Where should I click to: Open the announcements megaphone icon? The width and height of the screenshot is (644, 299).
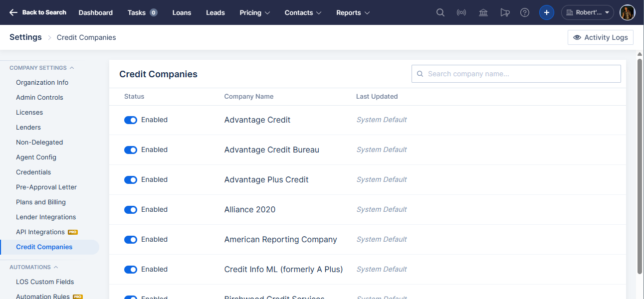click(505, 12)
